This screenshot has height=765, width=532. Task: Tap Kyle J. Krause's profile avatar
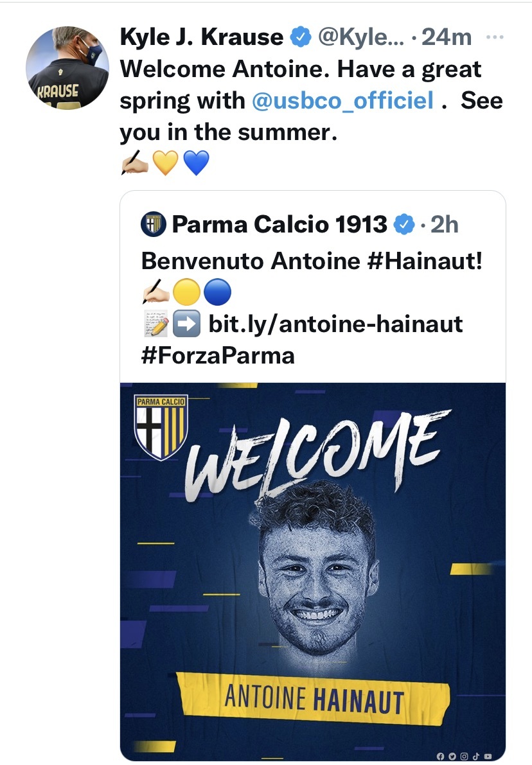[x=67, y=69]
